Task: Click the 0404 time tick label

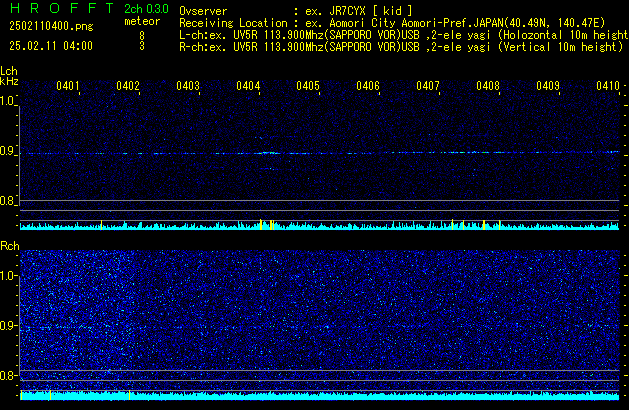Action: point(248,86)
